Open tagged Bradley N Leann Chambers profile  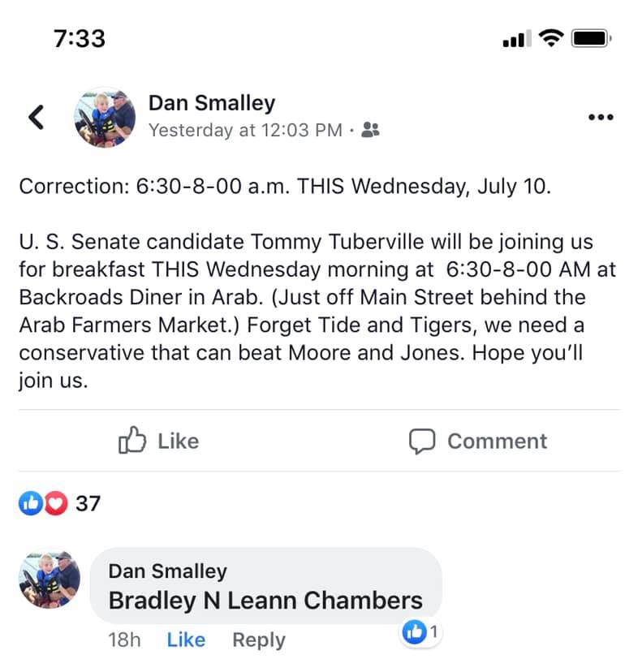[265, 601]
